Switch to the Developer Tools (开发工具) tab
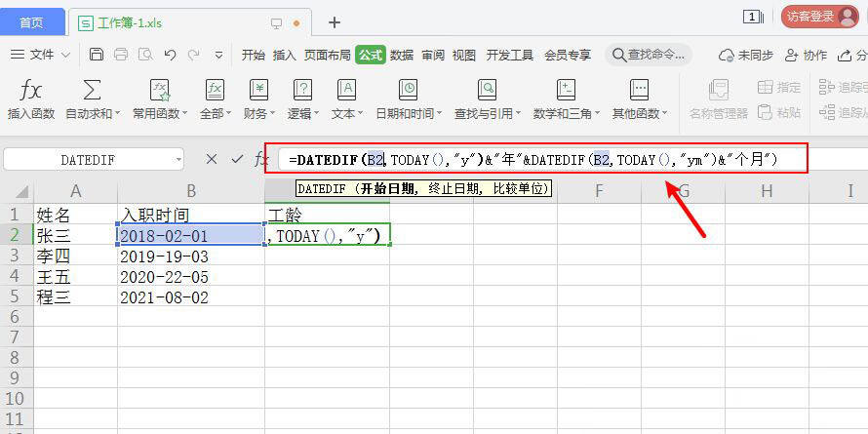868x434 pixels. (x=510, y=55)
